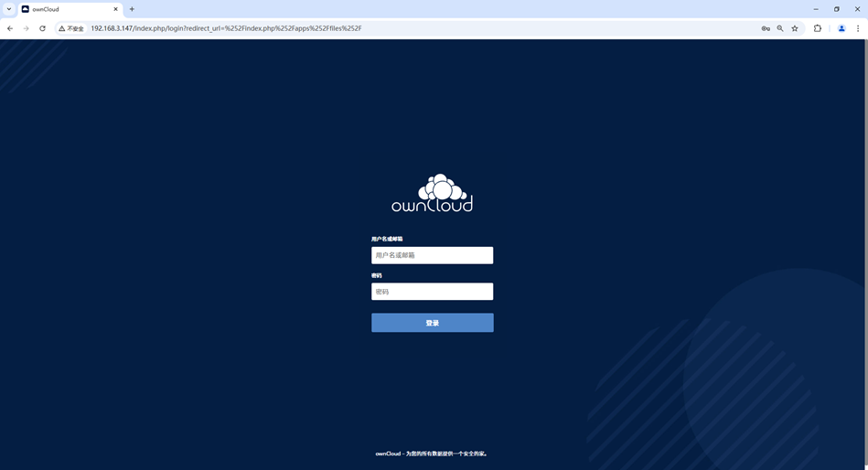Viewport: 868px width, 470px height.
Task: Close the browser window
Action: tap(858, 9)
